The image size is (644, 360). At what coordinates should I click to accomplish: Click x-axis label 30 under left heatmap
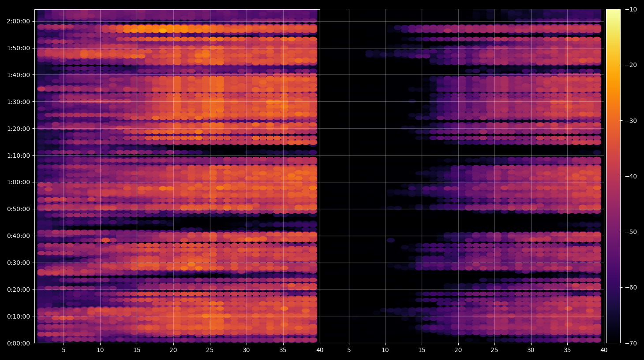click(246, 350)
